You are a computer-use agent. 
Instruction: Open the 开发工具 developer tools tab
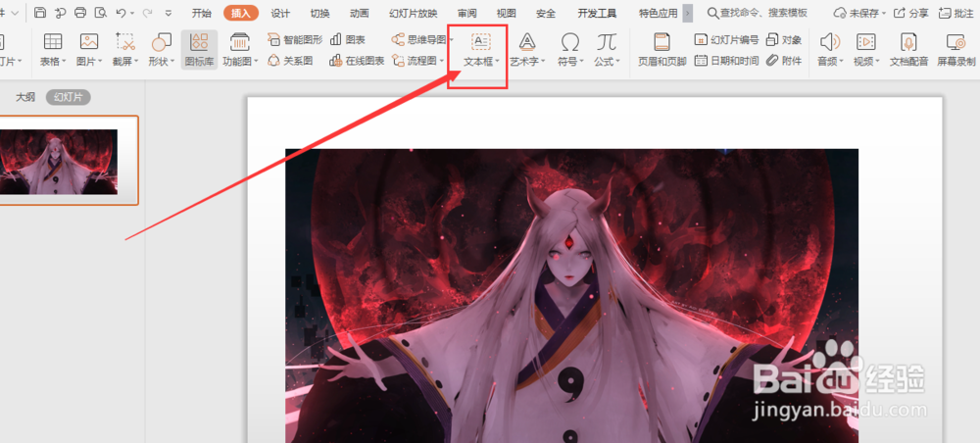coord(597,13)
